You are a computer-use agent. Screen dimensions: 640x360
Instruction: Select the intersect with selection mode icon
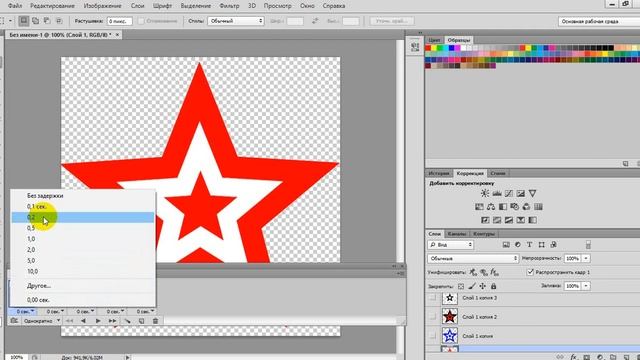[x=59, y=20]
